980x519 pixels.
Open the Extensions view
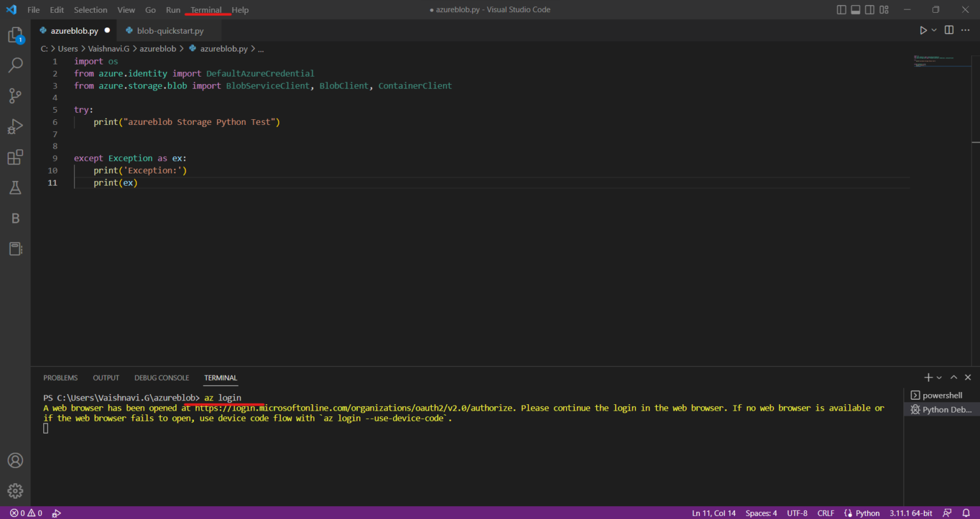click(15, 157)
